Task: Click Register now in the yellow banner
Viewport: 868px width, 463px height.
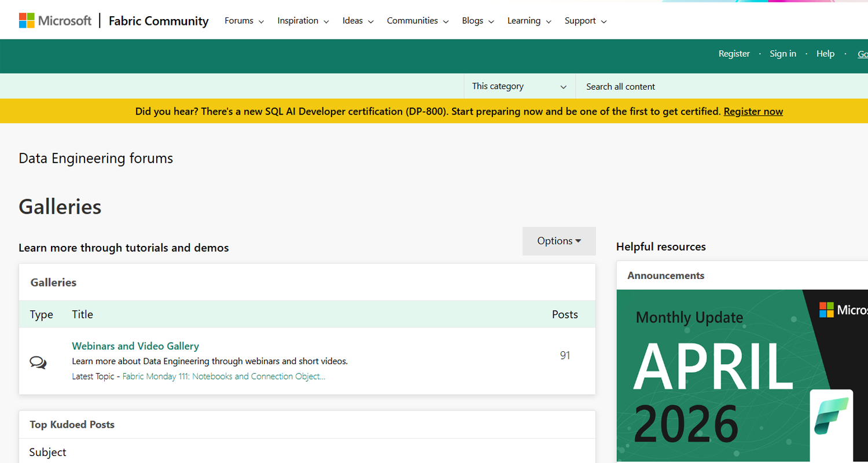Action: 753,111
